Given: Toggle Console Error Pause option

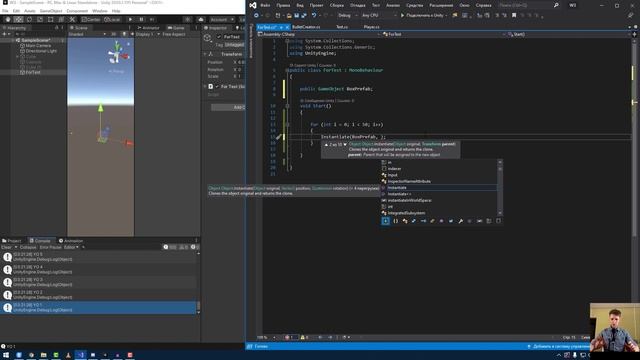Looking at the screenshot, I should (x=50, y=247).
